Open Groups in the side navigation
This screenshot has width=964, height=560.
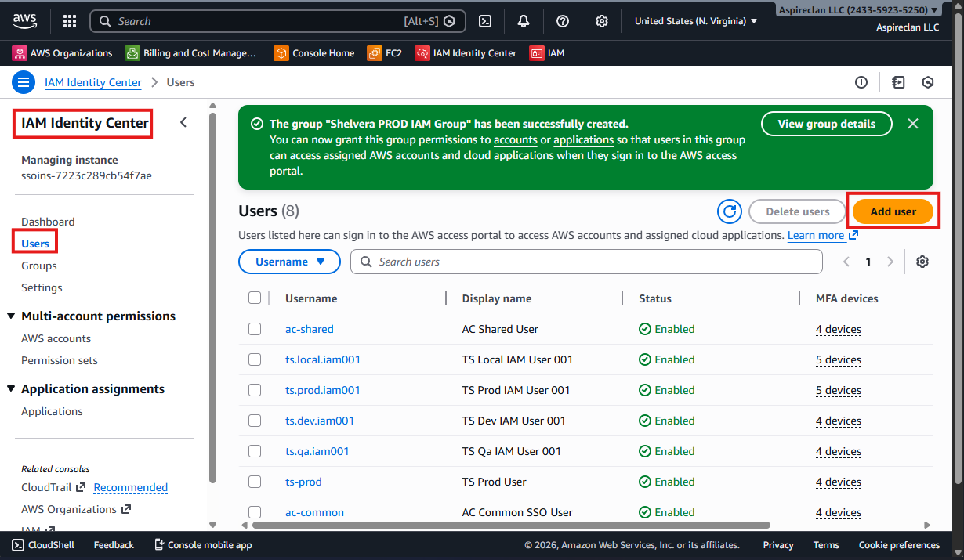(39, 266)
